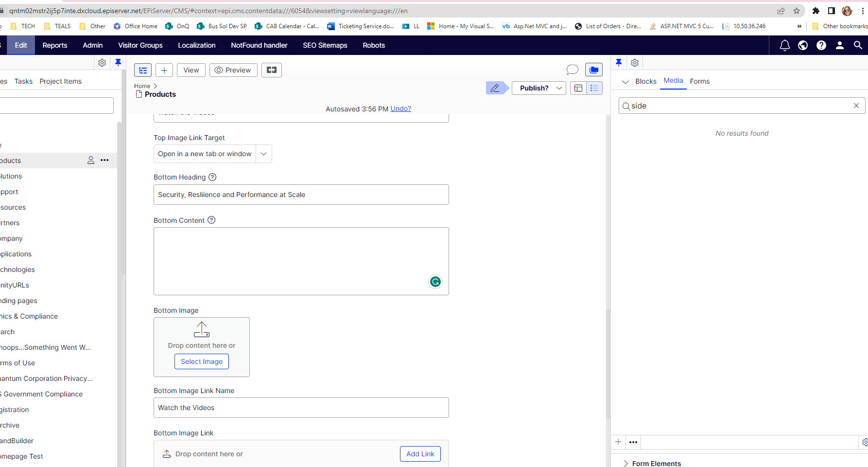The height and width of the screenshot is (467, 868).
Task: Expand the Form Elements section
Action: [x=626, y=464]
